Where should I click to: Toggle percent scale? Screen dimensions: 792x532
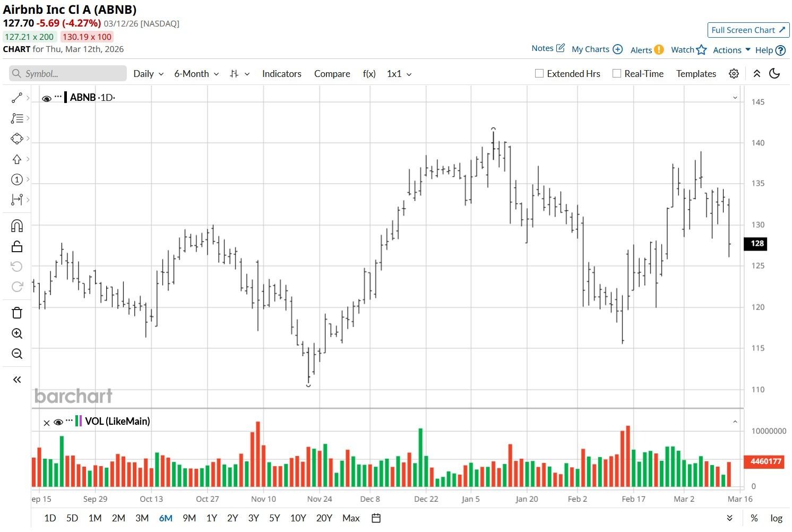point(754,518)
